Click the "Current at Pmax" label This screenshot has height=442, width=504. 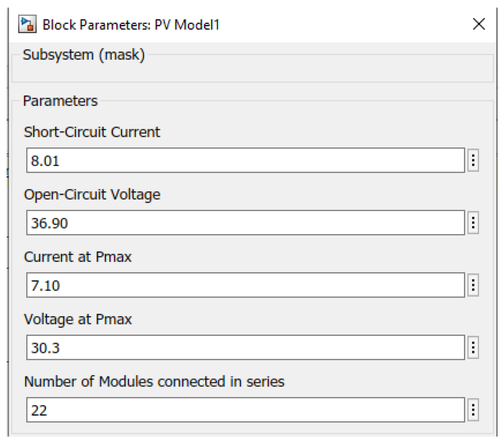[78, 257]
